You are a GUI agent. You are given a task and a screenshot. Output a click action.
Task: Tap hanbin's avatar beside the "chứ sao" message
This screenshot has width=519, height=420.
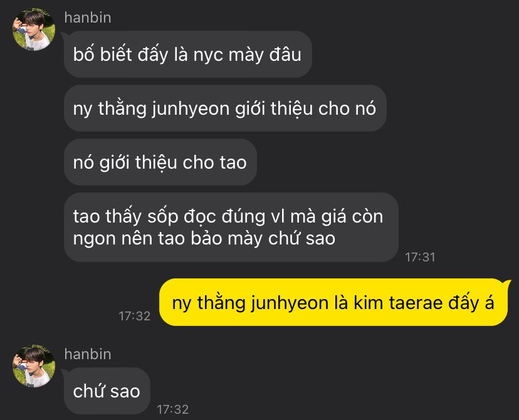(34, 365)
